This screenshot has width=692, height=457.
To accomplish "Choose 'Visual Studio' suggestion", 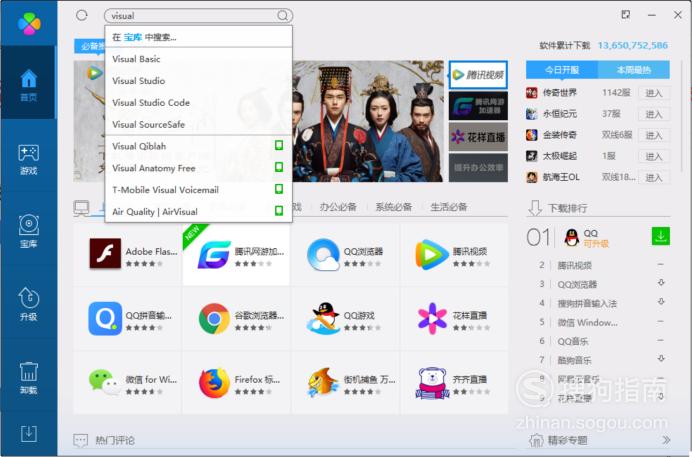I will (199, 81).
